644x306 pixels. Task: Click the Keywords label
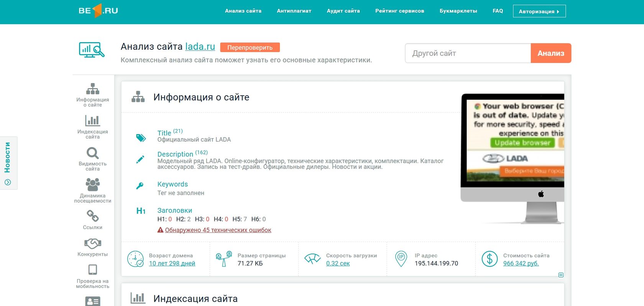pos(172,184)
